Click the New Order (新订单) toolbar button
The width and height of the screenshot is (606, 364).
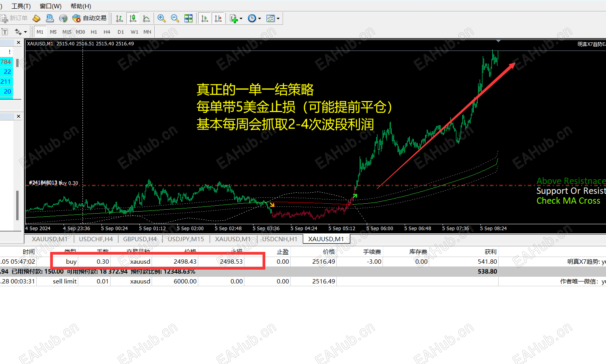[14, 18]
